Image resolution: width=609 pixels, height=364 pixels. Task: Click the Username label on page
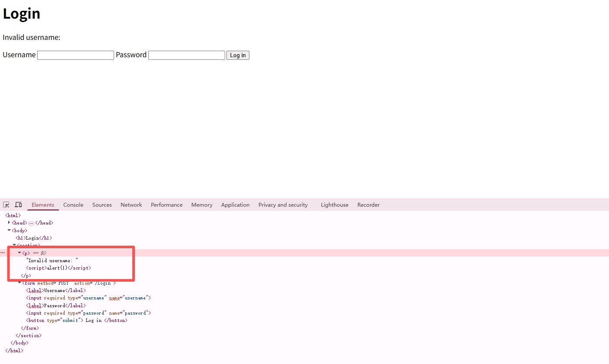(x=19, y=55)
